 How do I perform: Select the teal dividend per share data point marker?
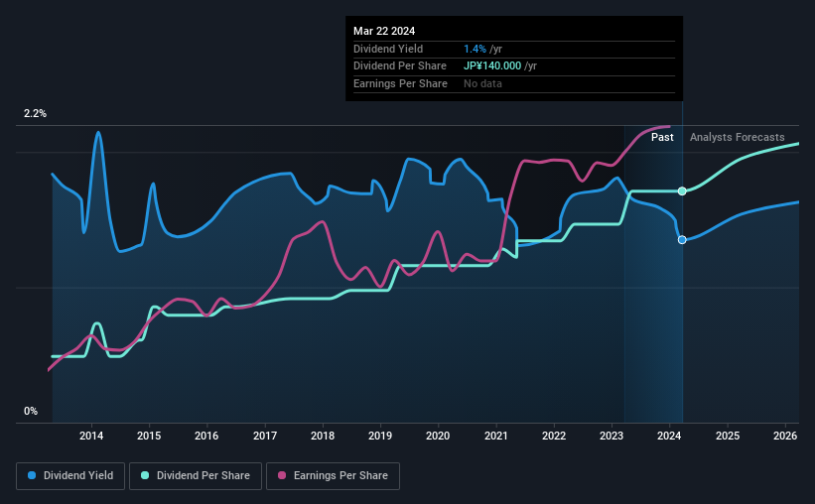click(x=682, y=191)
